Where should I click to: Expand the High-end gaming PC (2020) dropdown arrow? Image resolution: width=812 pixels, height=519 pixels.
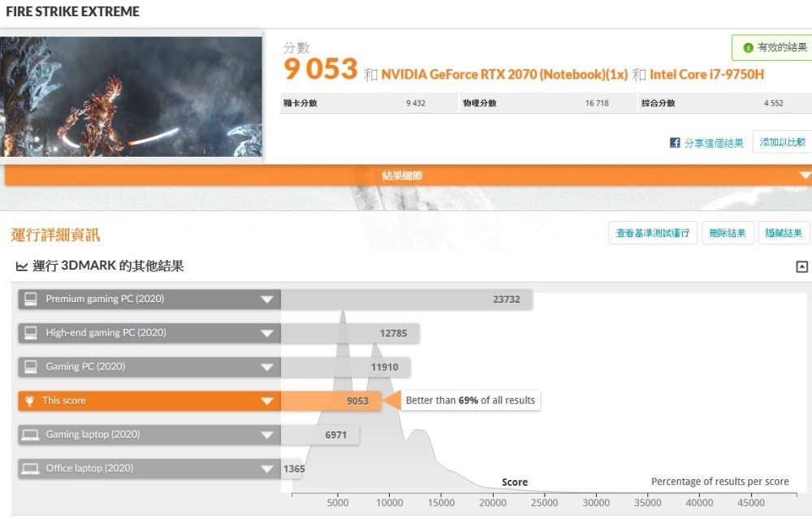267,333
